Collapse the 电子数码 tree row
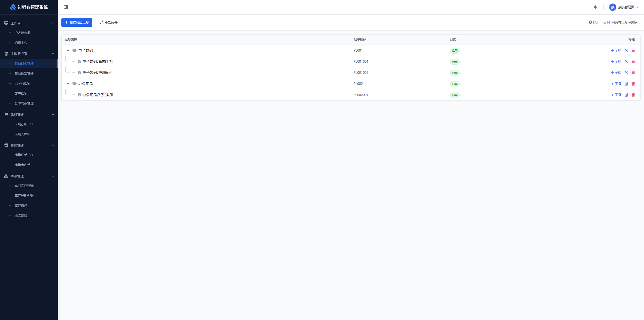Viewport: 644px width, 320px height. point(68,50)
